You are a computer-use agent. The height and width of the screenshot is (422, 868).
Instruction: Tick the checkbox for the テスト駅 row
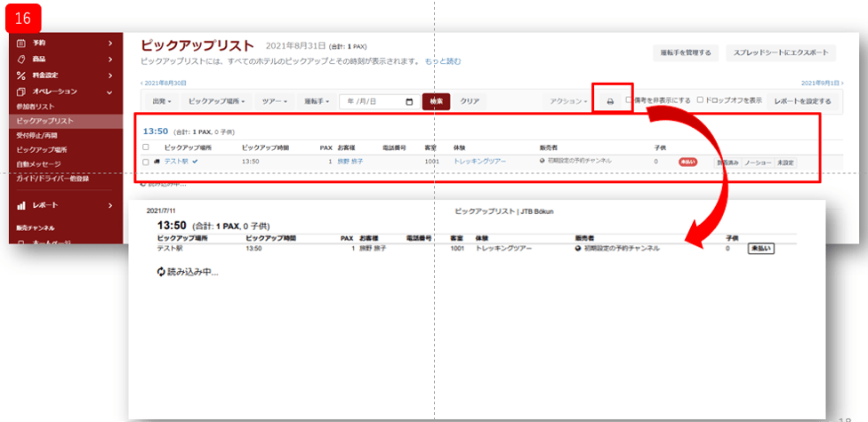146,162
